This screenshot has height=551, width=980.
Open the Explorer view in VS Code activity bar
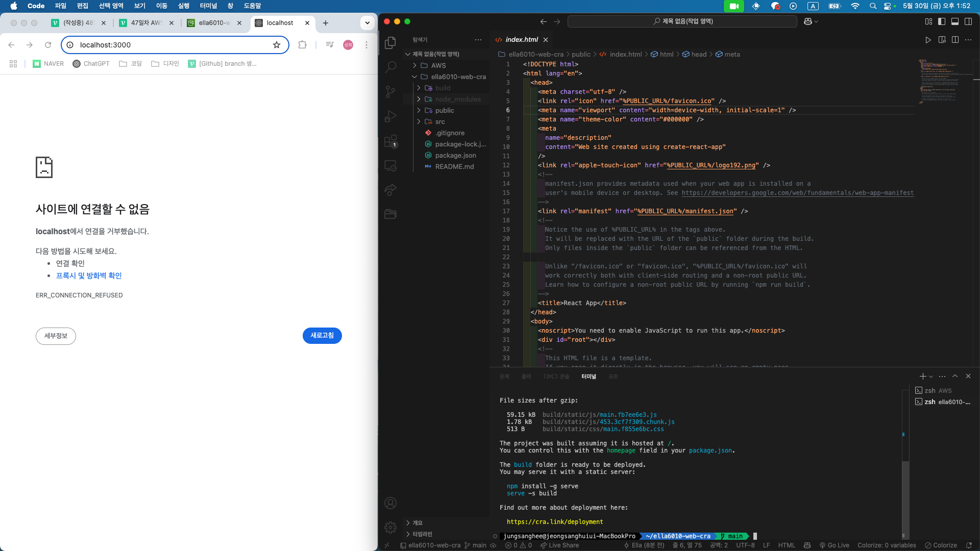[x=390, y=43]
